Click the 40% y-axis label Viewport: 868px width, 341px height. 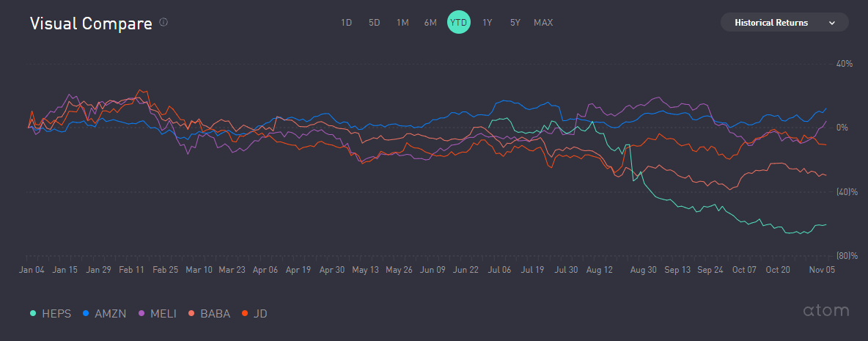tap(844, 64)
